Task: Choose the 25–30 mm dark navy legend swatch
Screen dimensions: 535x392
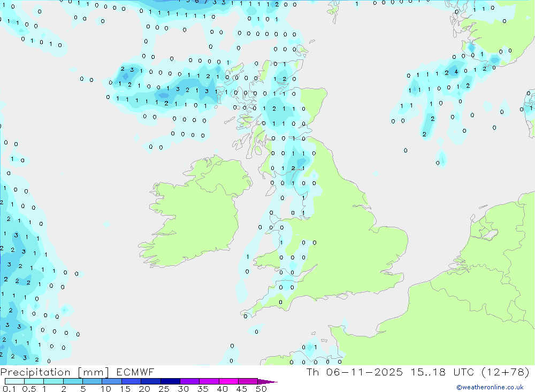Action: coord(170,381)
